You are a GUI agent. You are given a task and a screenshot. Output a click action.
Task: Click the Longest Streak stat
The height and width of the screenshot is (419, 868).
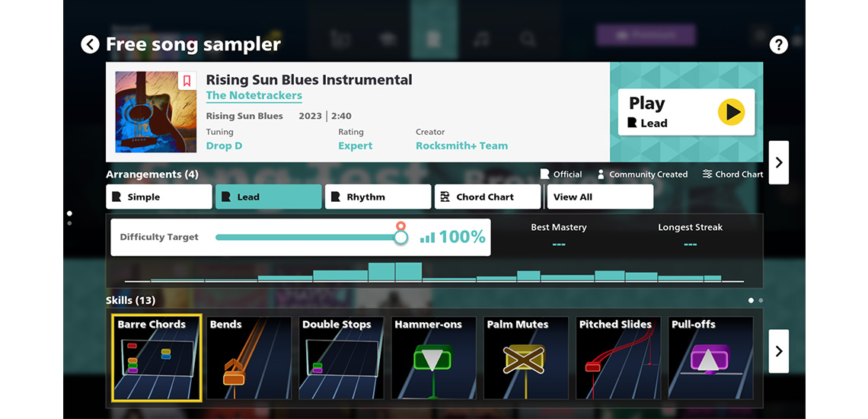691,235
